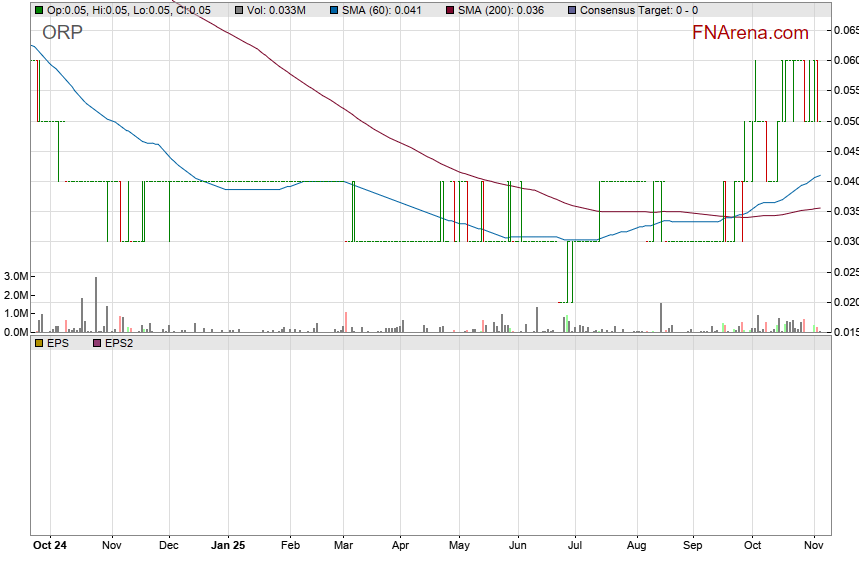Open the FNArena.com watermark link

tap(750, 33)
